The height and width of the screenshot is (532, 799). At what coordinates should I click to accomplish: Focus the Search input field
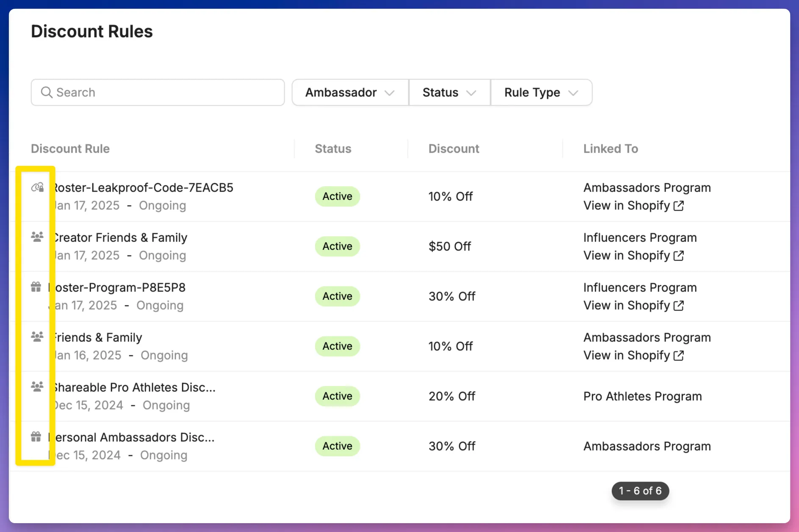[158, 92]
